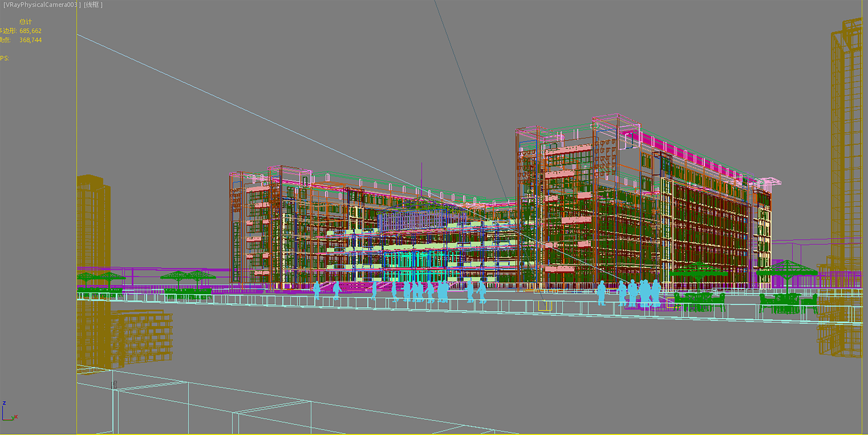This screenshot has width=868, height=435.
Task: Open the 线框 shading mode menu
Action: (x=93, y=5)
